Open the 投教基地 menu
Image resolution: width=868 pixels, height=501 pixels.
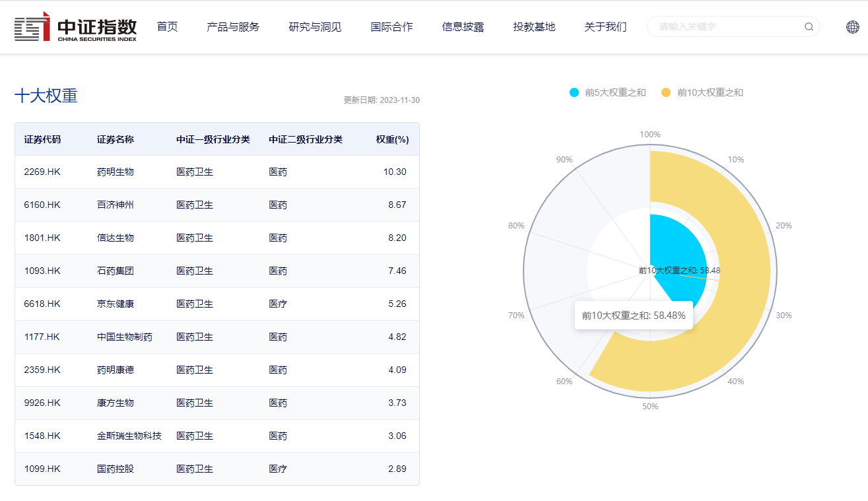(x=534, y=27)
